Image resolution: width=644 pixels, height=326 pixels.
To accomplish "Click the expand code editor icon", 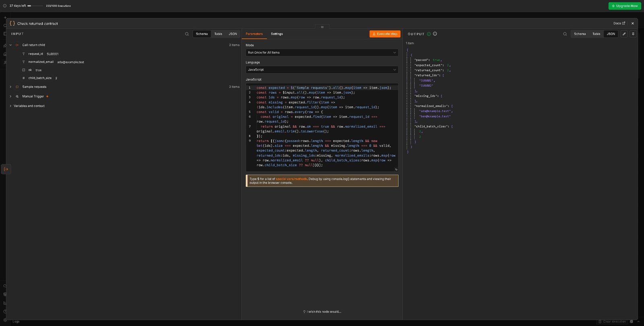I will [396, 170].
